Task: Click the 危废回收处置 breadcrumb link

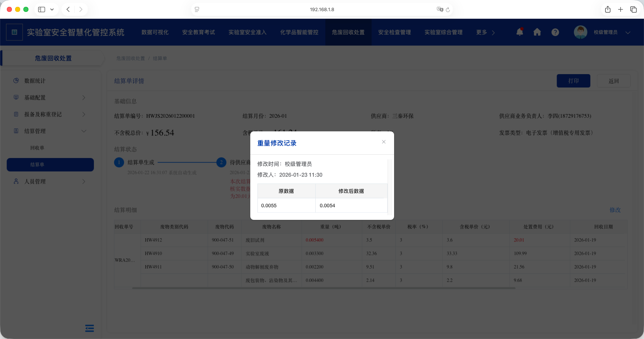Action: click(x=131, y=58)
